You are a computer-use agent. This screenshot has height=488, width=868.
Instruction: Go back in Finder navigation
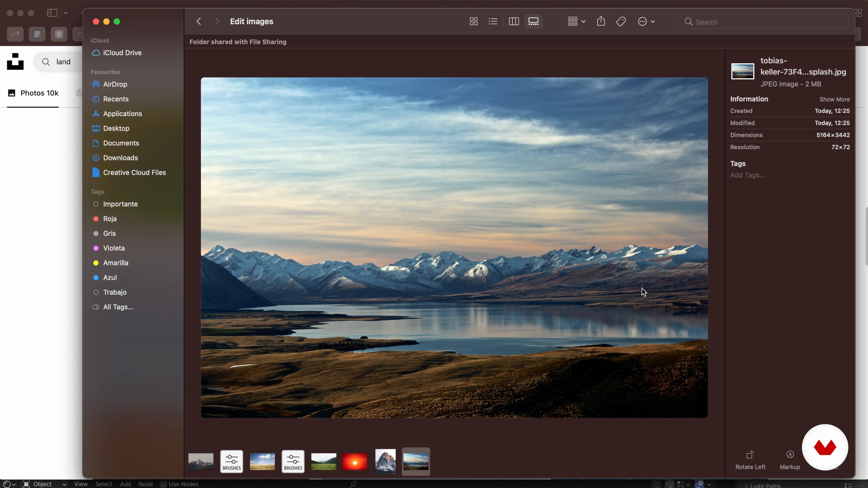coord(199,21)
